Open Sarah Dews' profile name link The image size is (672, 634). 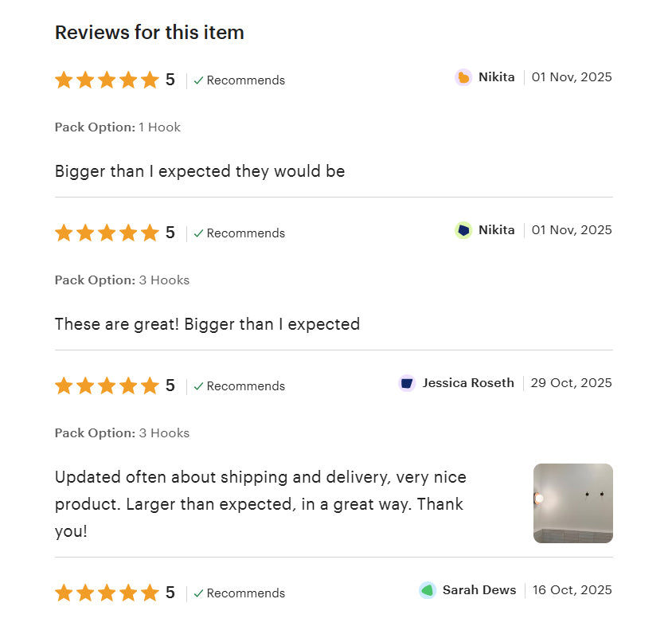click(479, 590)
